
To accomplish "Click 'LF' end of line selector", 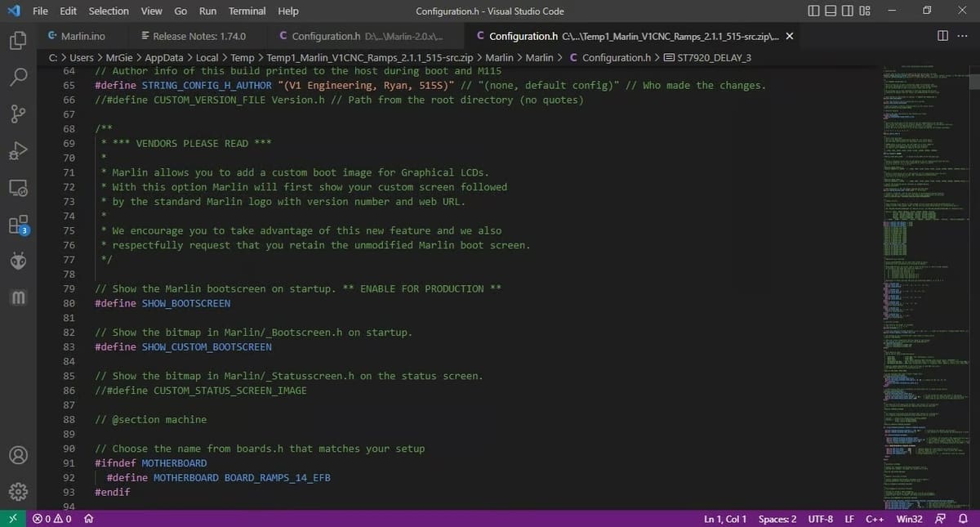I will point(849,519).
